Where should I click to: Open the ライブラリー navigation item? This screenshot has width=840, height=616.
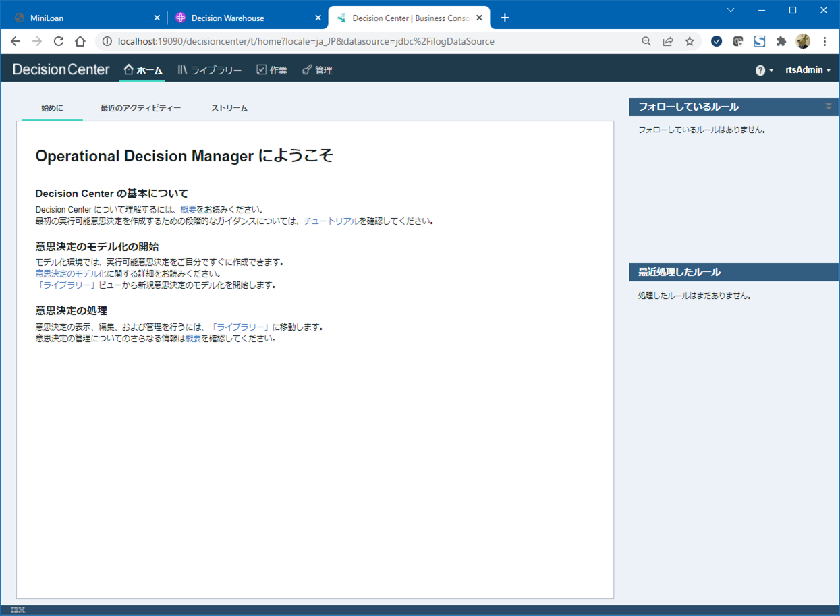[209, 69]
